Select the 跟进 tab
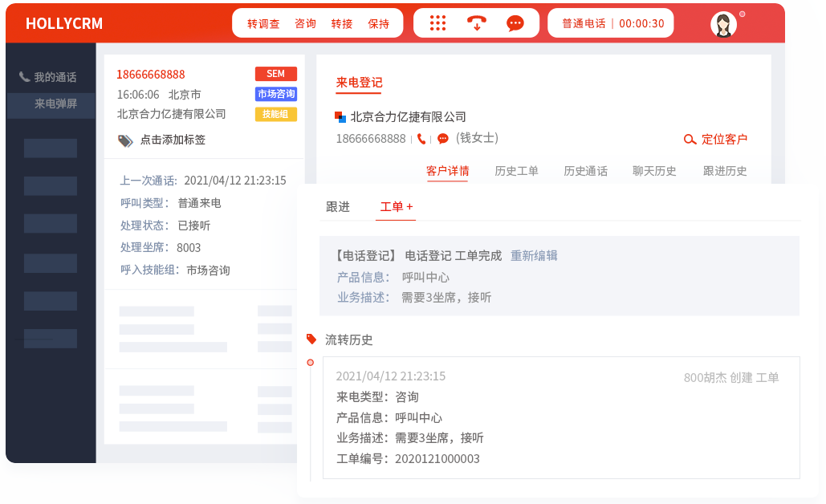Image resolution: width=826 pixels, height=504 pixels. (x=338, y=207)
